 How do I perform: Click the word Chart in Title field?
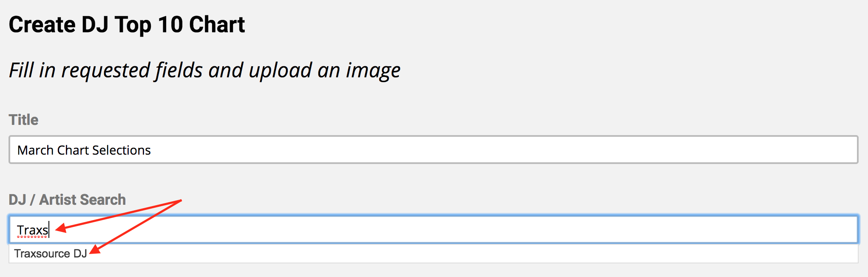point(73,150)
